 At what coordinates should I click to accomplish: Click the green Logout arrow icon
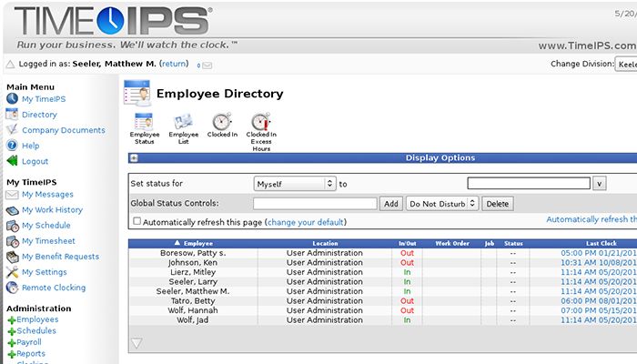click(12, 161)
